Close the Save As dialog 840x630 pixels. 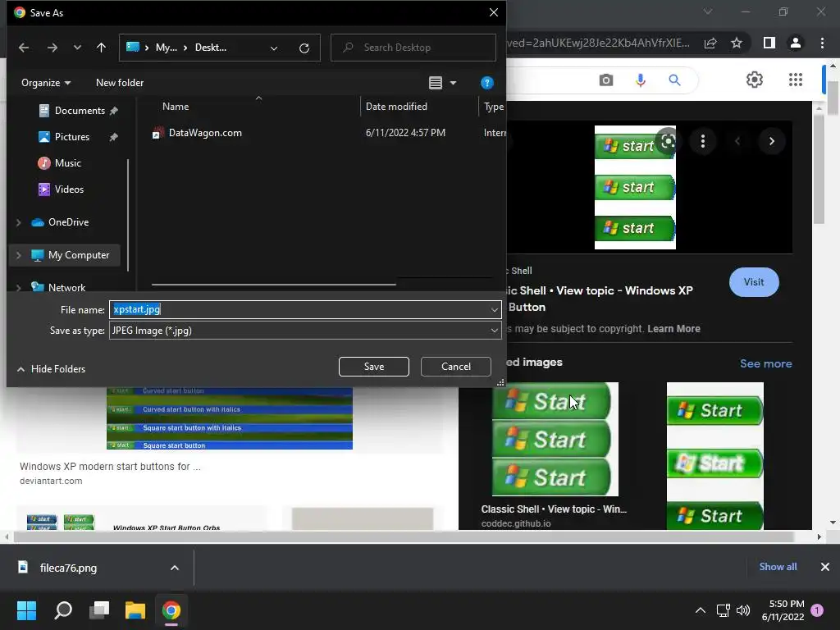493,12
